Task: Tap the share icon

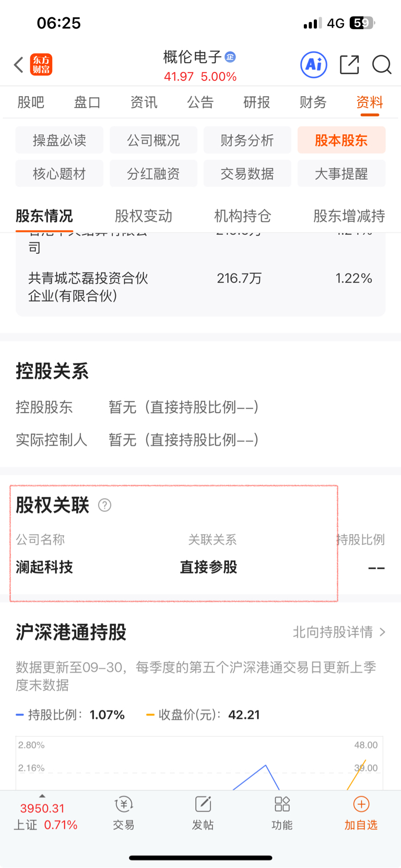Action: click(349, 65)
